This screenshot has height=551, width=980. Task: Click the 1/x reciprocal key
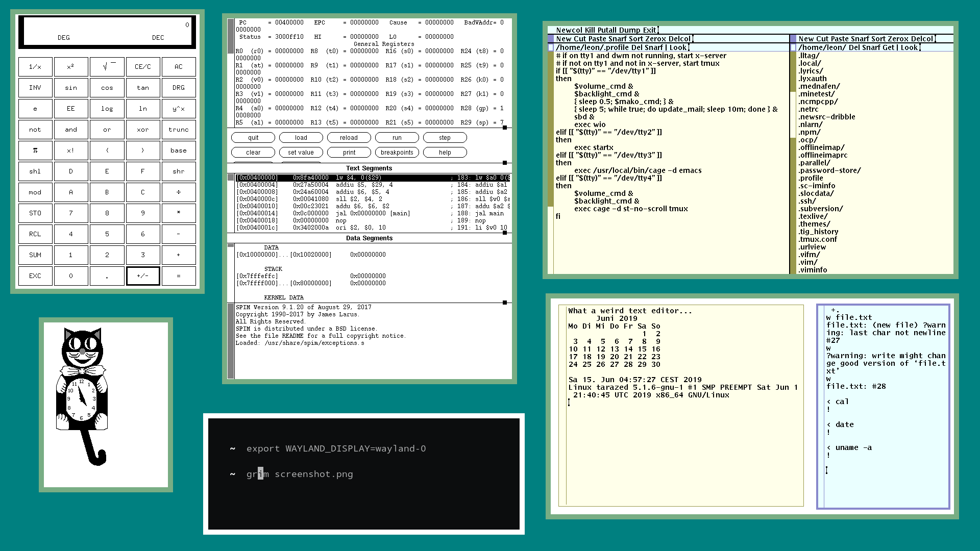[x=35, y=67]
